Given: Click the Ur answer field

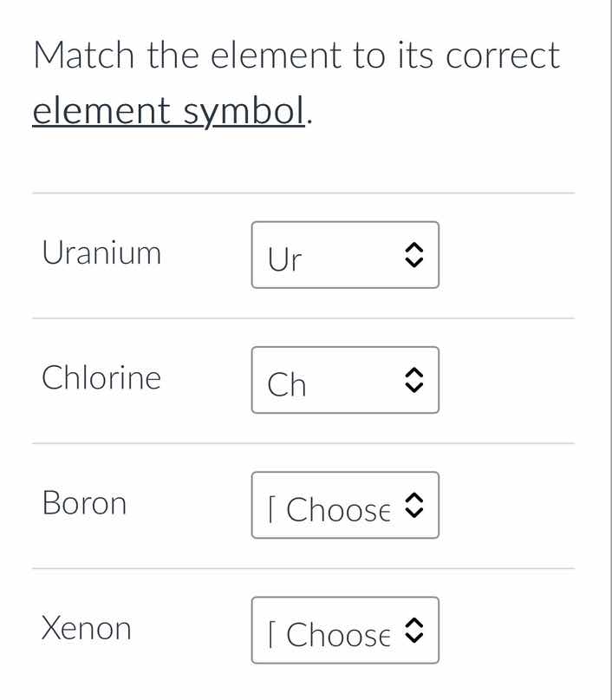Looking at the screenshot, I should [x=321, y=255].
